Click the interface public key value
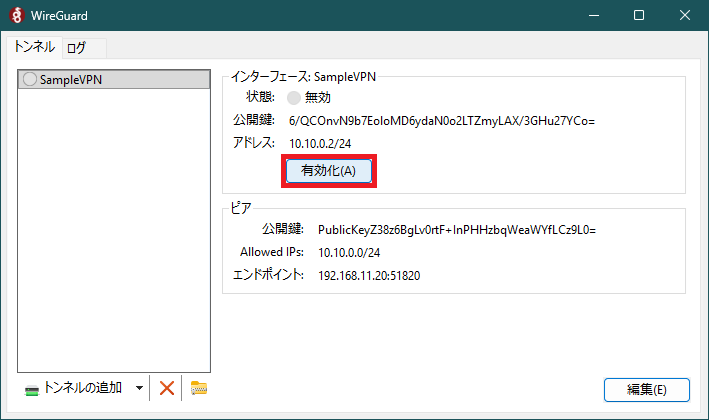The width and height of the screenshot is (709, 420). pyautogui.click(x=442, y=121)
